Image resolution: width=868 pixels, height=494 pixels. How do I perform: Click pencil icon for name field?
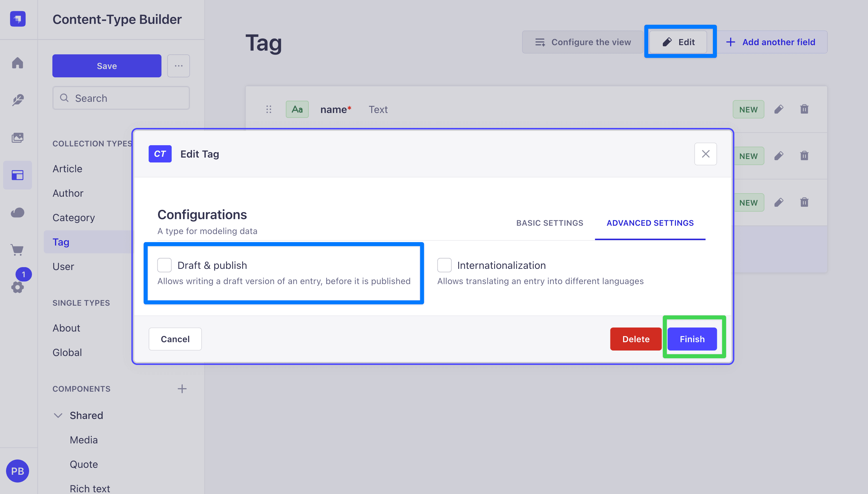click(x=779, y=109)
